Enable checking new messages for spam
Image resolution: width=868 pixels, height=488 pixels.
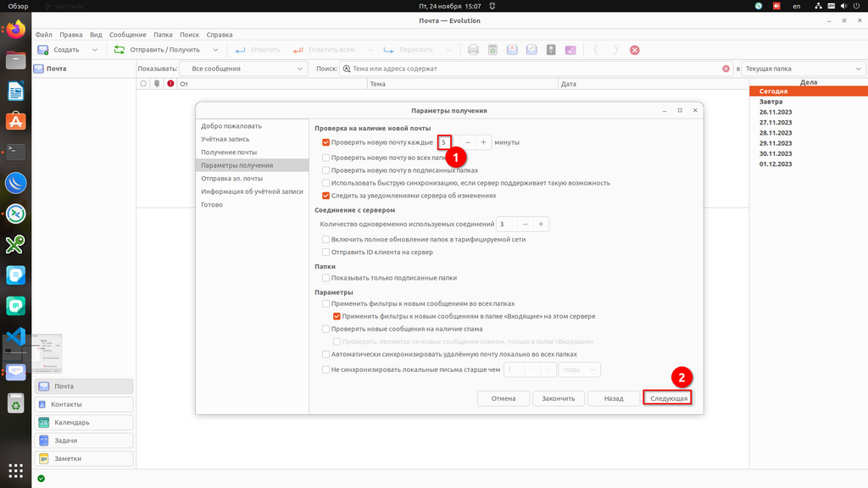coord(326,329)
